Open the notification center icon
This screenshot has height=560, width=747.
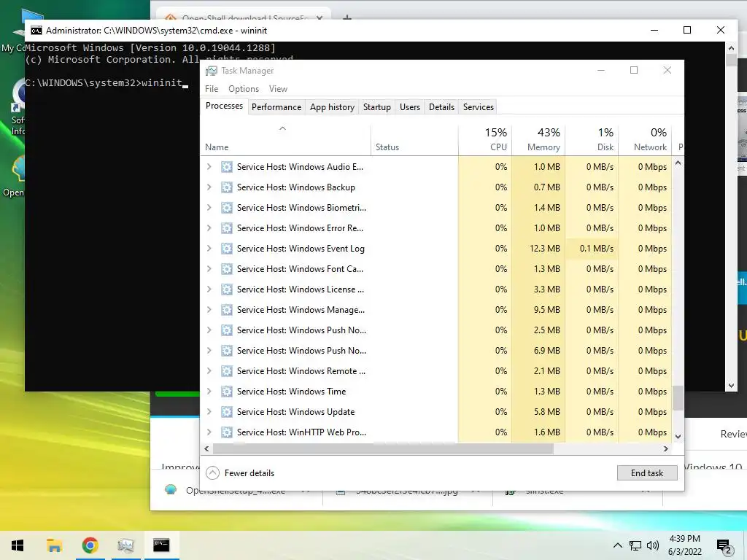coord(724,546)
